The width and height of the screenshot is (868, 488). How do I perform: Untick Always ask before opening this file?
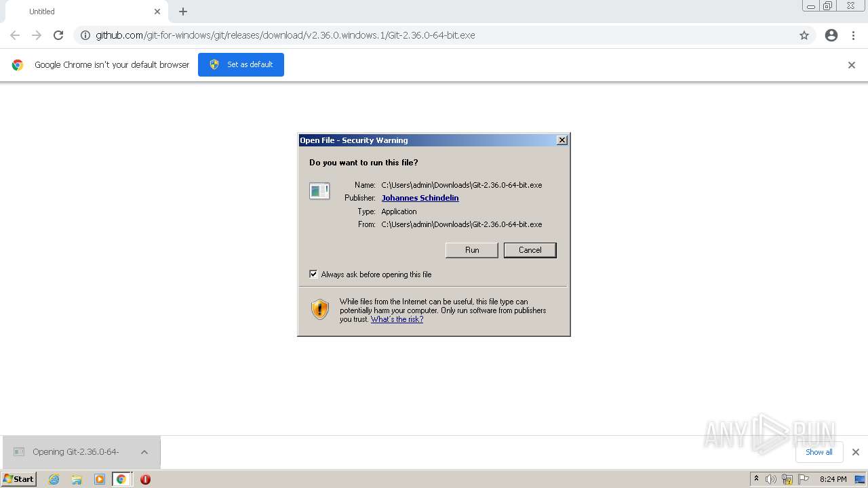313,274
